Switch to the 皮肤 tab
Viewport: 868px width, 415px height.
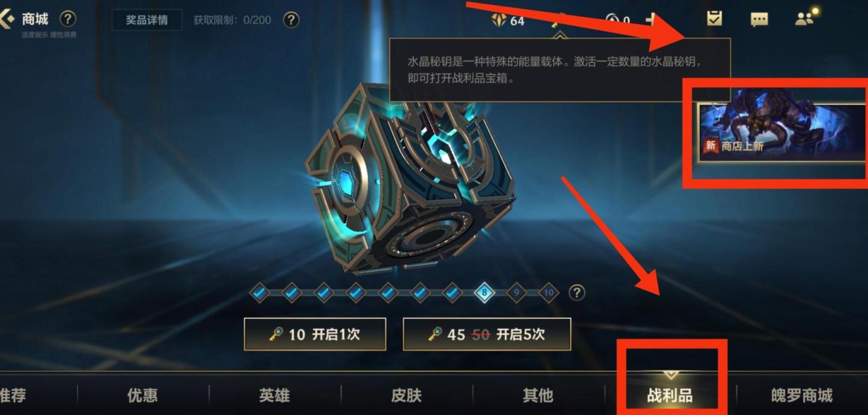(x=406, y=395)
